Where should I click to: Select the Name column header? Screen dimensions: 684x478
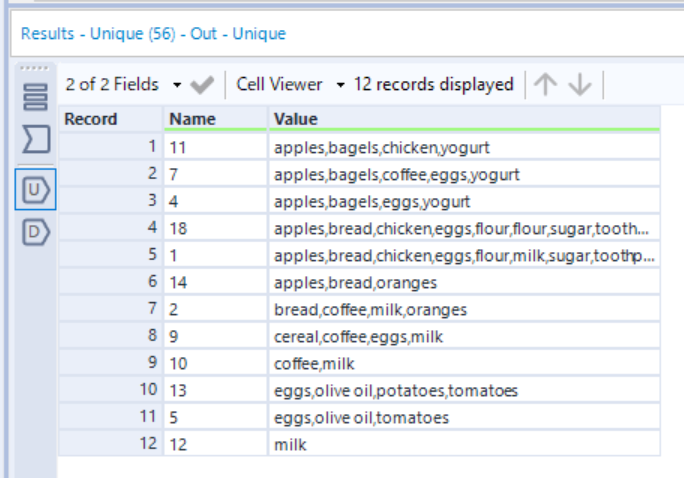click(215, 119)
